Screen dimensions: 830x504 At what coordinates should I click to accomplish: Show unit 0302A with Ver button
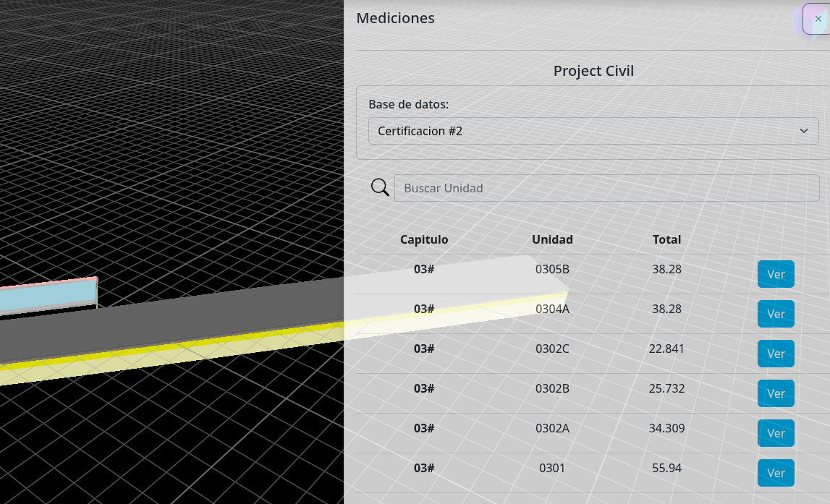pos(776,433)
